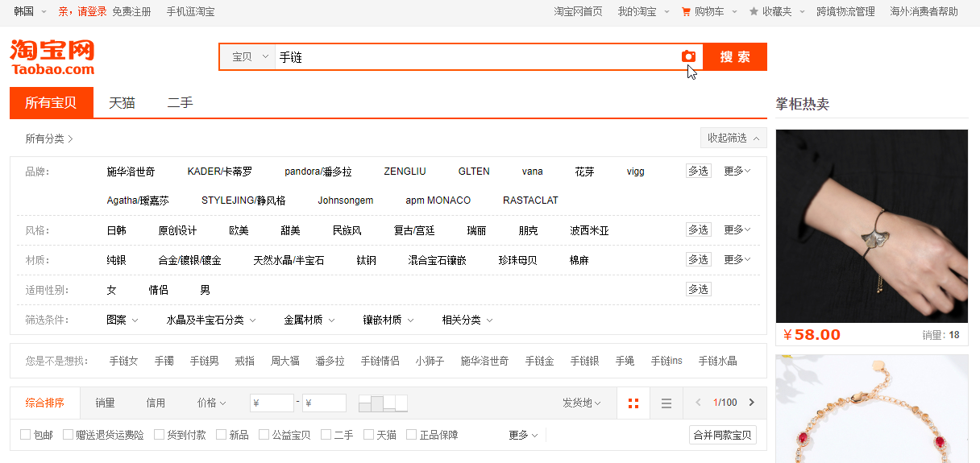This screenshot has height=463, width=980.
Task: Open the 所有分类 link
Action: pos(48,138)
